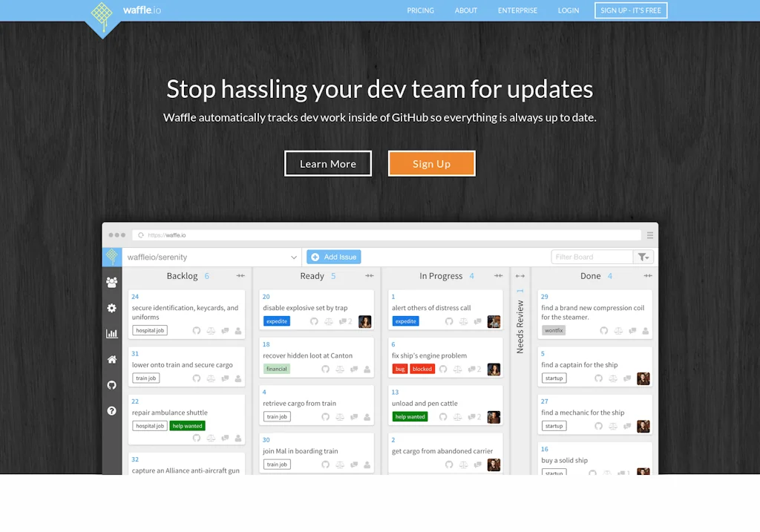Click the filter funnel icon
Image resolution: width=760 pixels, height=532 pixels.
643,257
